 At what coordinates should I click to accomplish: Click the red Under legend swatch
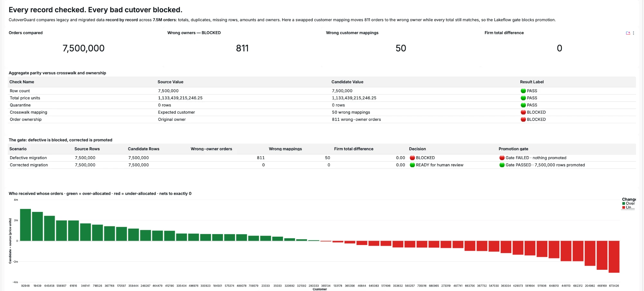click(x=624, y=207)
